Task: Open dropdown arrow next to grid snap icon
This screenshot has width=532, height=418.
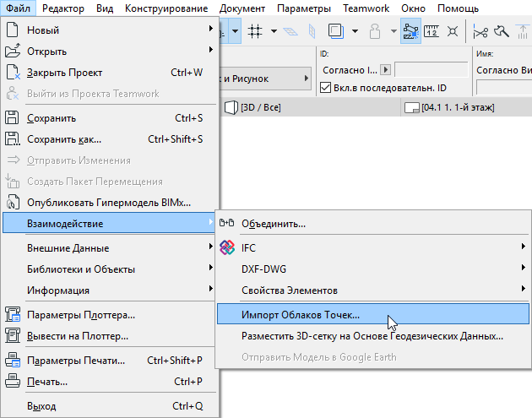Action: click(x=274, y=31)
